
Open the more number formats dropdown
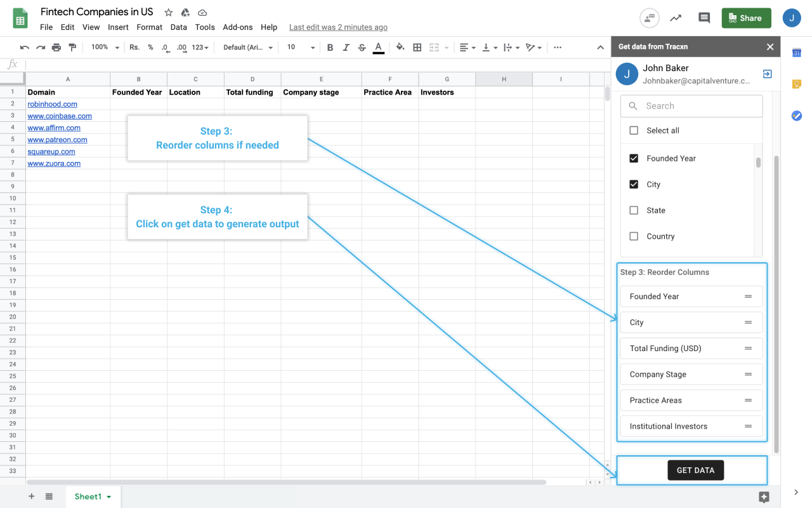[200, 48]
